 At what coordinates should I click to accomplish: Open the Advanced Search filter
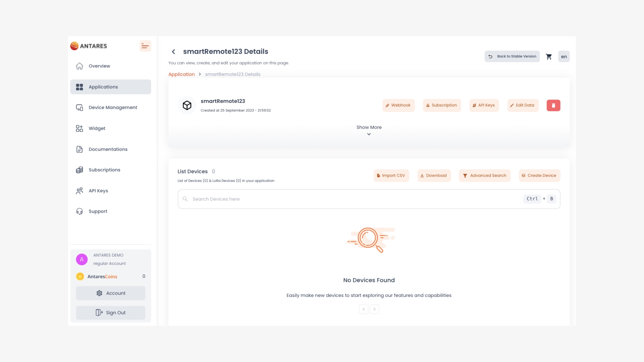click(x=484, y=176)
